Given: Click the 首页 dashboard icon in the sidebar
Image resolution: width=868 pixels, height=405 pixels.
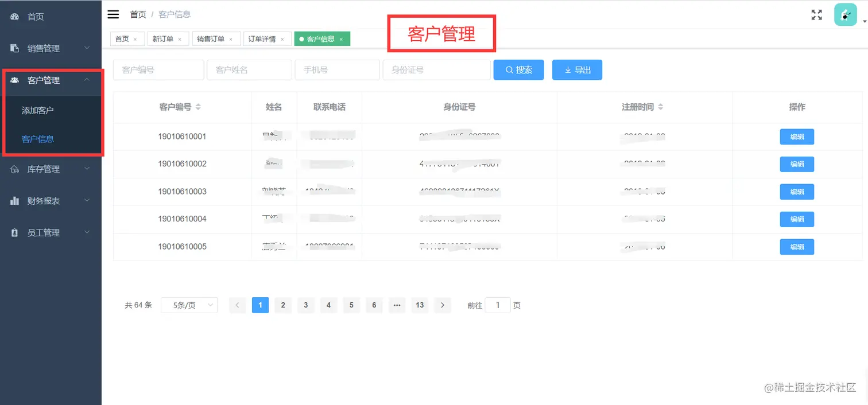Looking at the screenshot, I should pyautogui.click(x=15, y=16).
